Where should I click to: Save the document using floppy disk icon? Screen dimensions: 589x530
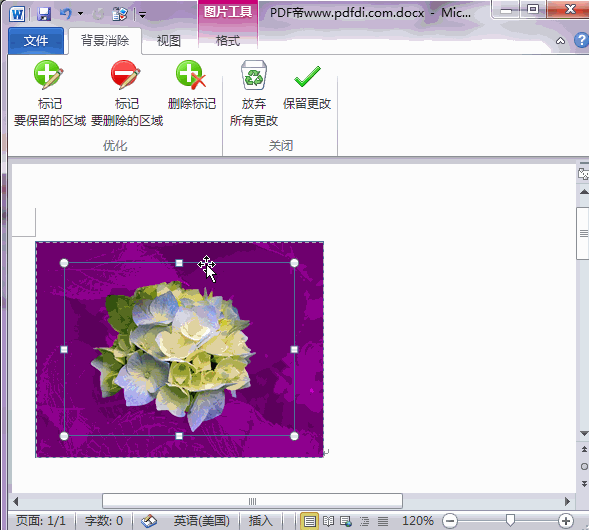(44, 14)
